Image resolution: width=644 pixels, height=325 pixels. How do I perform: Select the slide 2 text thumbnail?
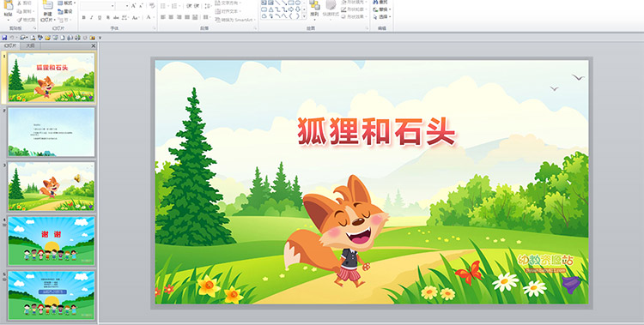[x=52, y=132]
